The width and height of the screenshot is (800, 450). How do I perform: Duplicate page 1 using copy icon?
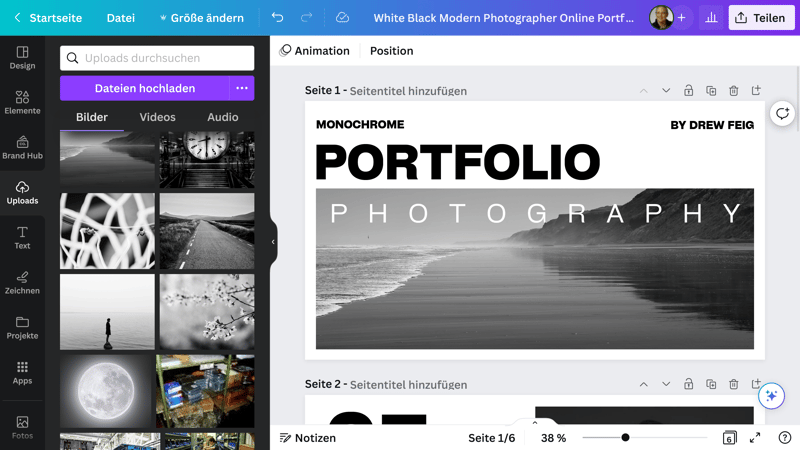[711, 91]
